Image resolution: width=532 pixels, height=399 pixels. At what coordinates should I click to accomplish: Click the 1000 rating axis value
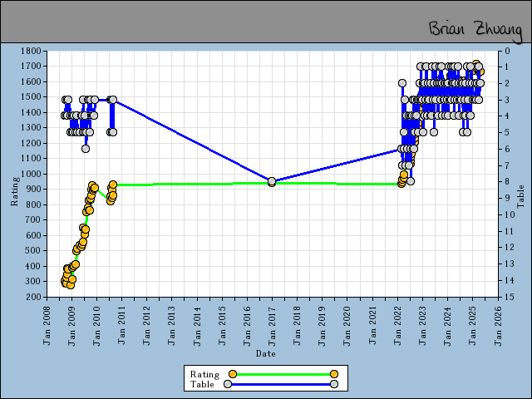click(x=31, y=174)
